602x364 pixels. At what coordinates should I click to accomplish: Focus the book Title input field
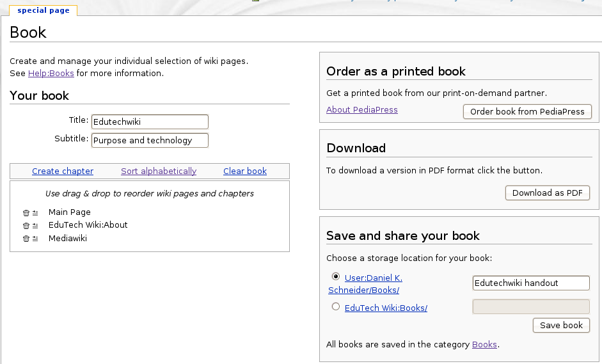tap(150, 122)
